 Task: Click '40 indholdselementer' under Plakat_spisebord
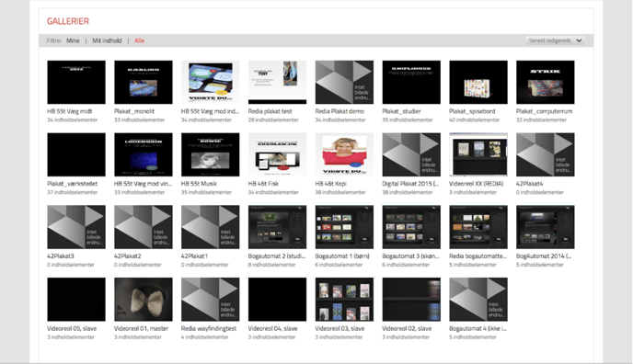point(475,120)
